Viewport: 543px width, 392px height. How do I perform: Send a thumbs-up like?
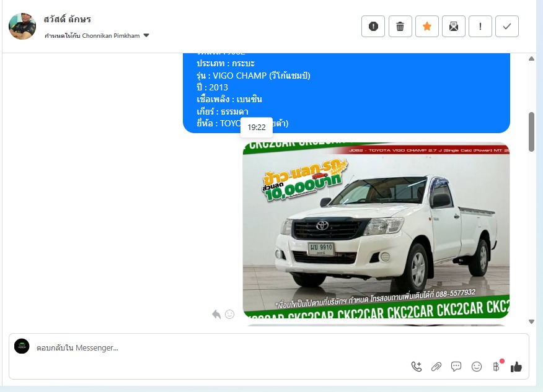coord(516,367)
